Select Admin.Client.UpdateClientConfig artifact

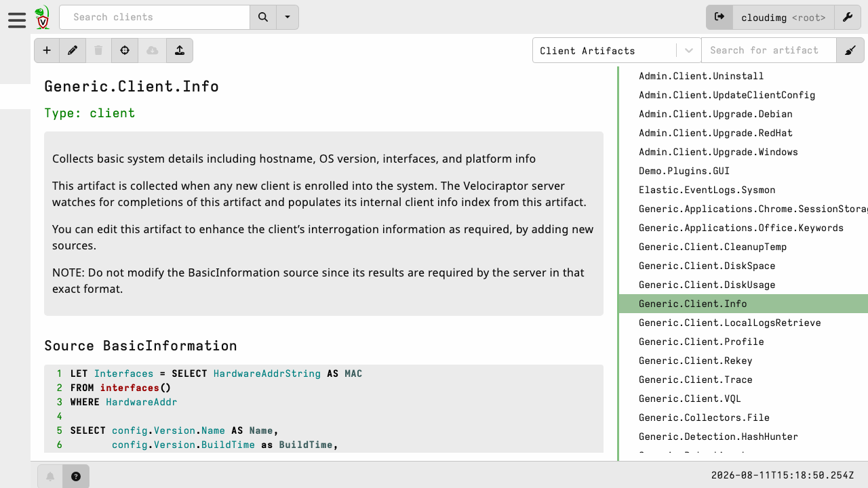pos(743,95)
